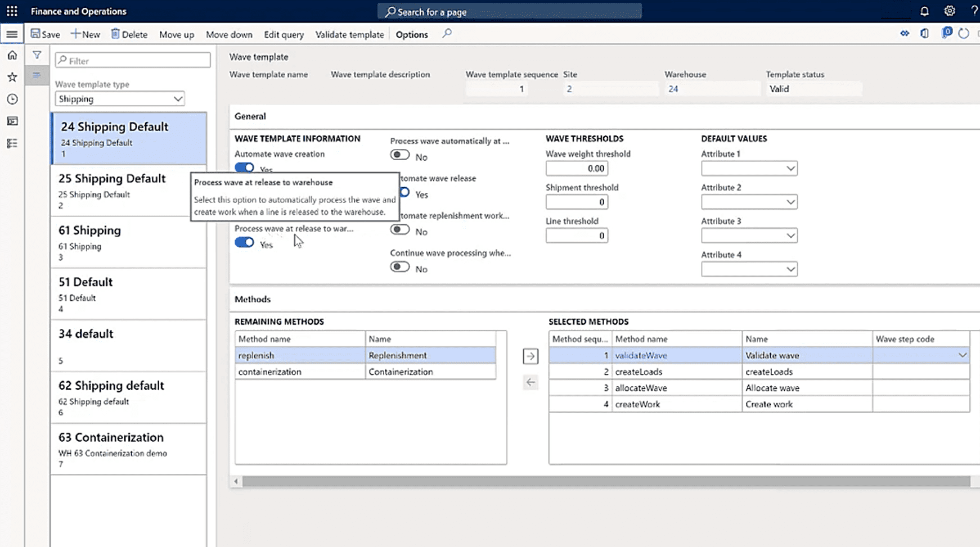Click the personalize diamond icon in action pane
The width and height of the screenshot is (980, 547).
pyautogui.click(x=905, y=34)
